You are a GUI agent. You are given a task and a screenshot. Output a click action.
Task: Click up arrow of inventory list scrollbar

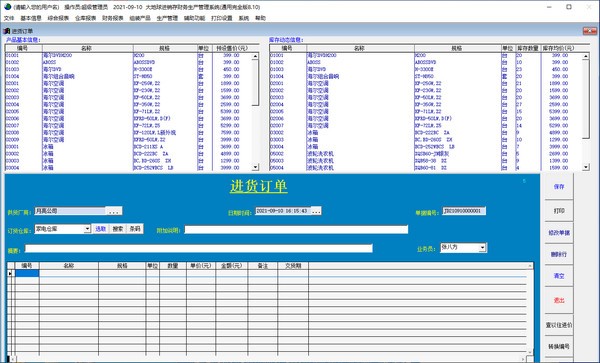click(585, 56)
